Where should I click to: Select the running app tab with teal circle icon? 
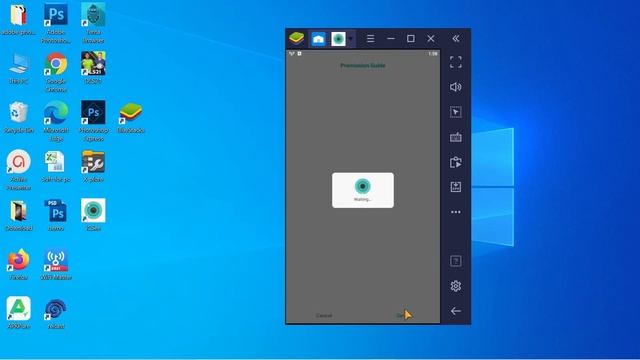tap(338, 39)
